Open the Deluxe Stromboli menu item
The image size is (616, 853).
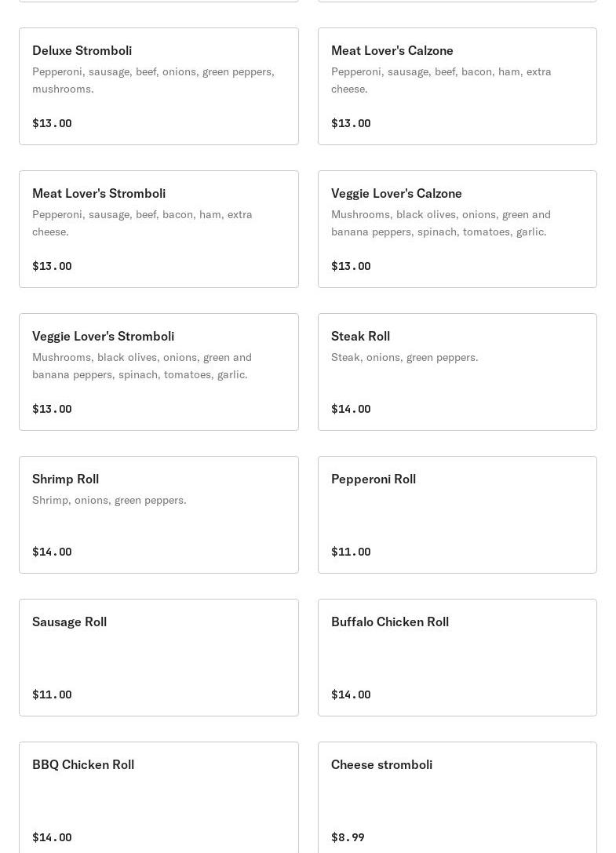tap(82, 50)
